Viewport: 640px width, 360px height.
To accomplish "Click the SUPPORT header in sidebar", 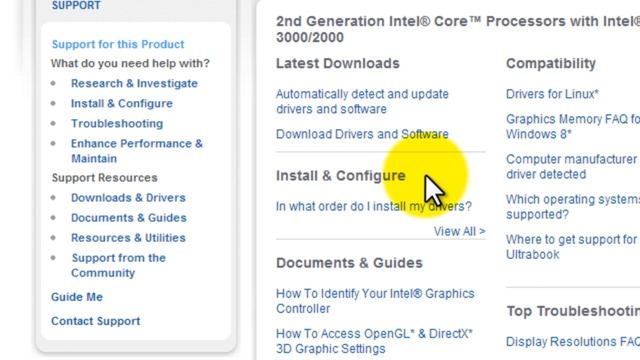I will click(x=76, y=6).
